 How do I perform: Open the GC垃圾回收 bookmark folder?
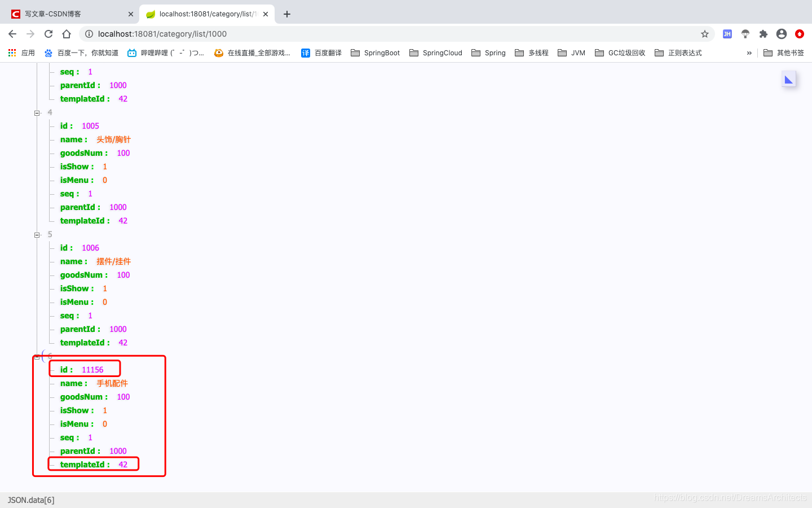620,52
